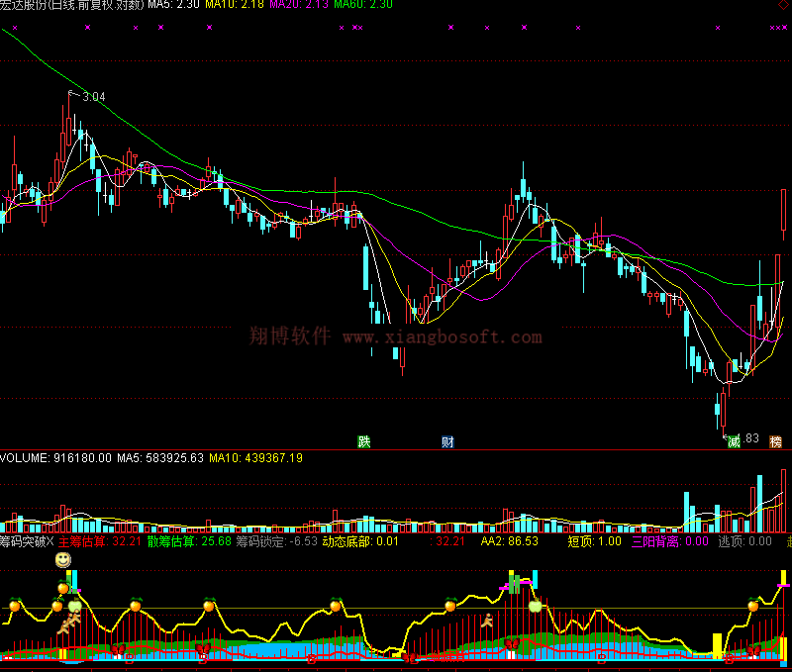The height and width of the screenshot is (672, 792).
Task: Click the orange 榜 marker icon
Action: pos(775,441)
